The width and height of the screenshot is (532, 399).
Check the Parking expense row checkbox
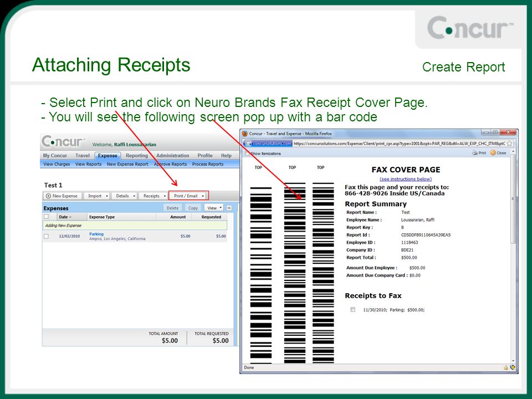(x=47, y=236)
